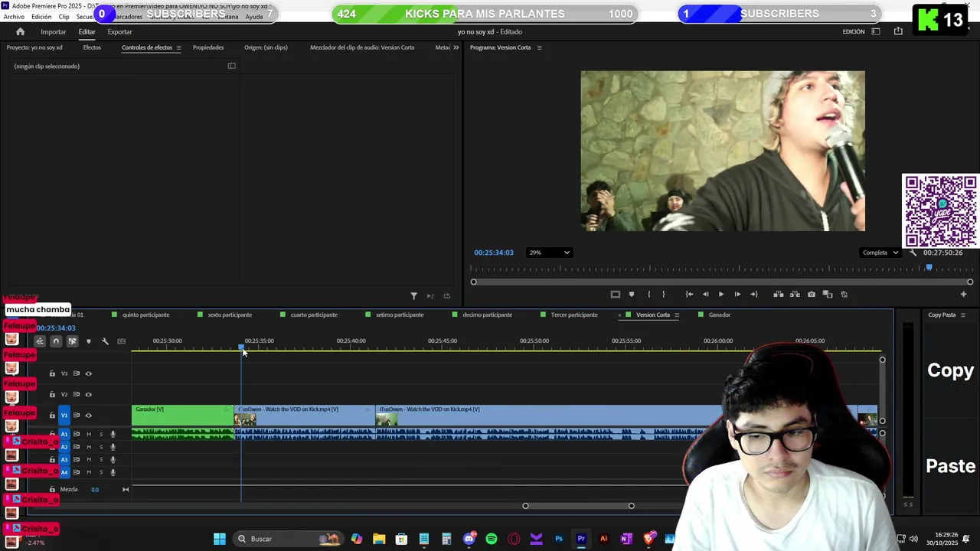Click the Copy button in Copy Pasta panel
980x551 pixels.
click(950, 370)
